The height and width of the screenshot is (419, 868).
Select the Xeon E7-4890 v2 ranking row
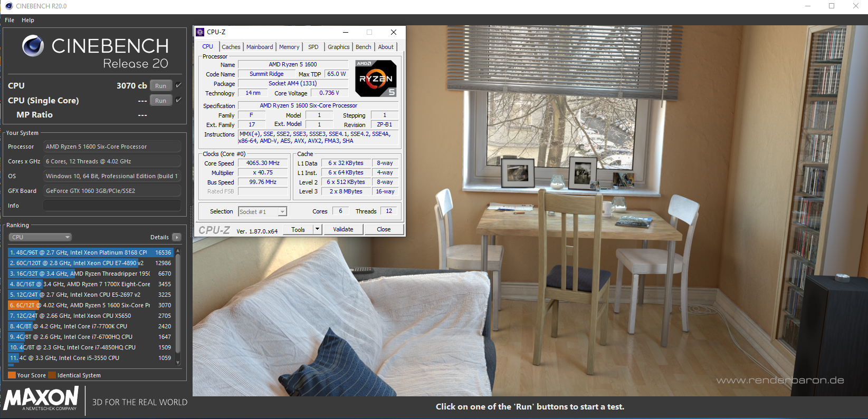pyautogui.click(x=91, y=263)
